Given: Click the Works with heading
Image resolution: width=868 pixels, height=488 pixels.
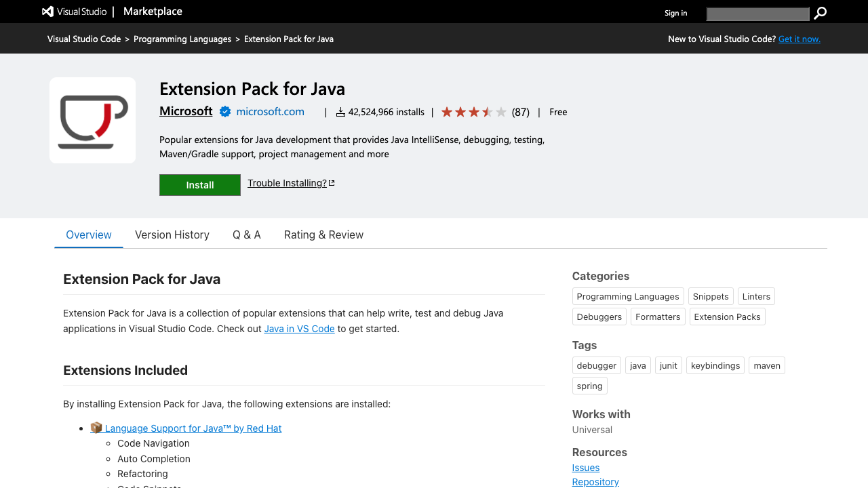Looking at the screenshot, I should click(601, 414).
